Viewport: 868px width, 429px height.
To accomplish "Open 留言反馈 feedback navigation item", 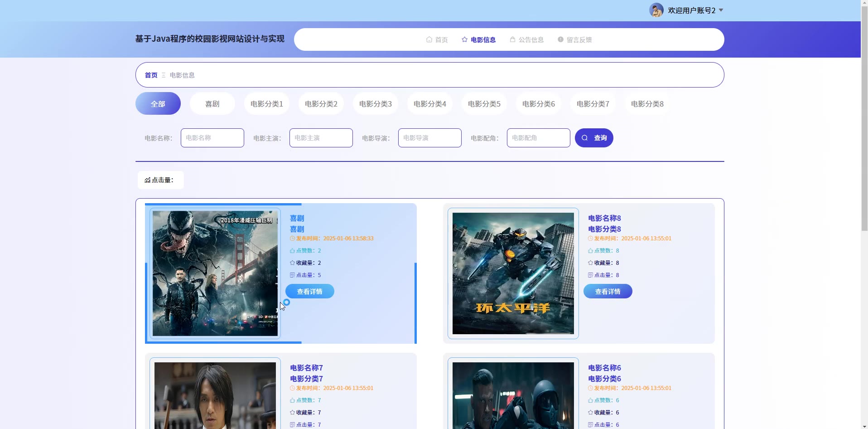I will [x=574, y=40].
